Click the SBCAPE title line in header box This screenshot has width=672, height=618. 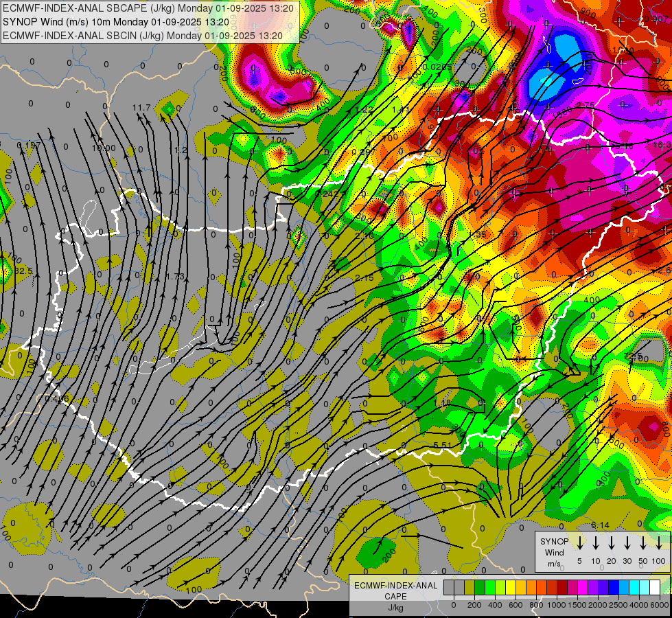point(148,8)
